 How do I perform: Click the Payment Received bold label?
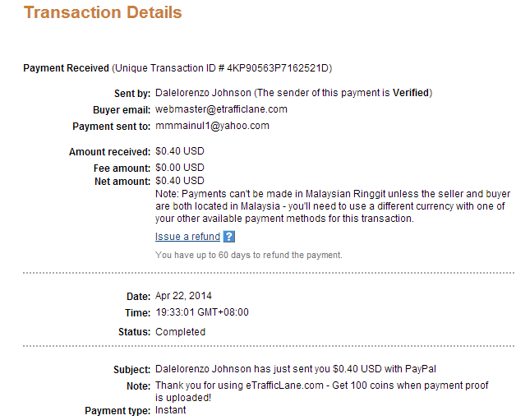pos(67,68)
